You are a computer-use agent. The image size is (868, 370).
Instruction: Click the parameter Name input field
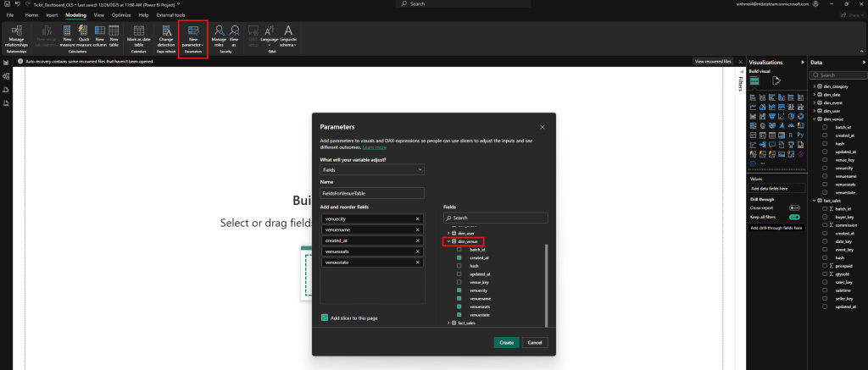point(371,193)
